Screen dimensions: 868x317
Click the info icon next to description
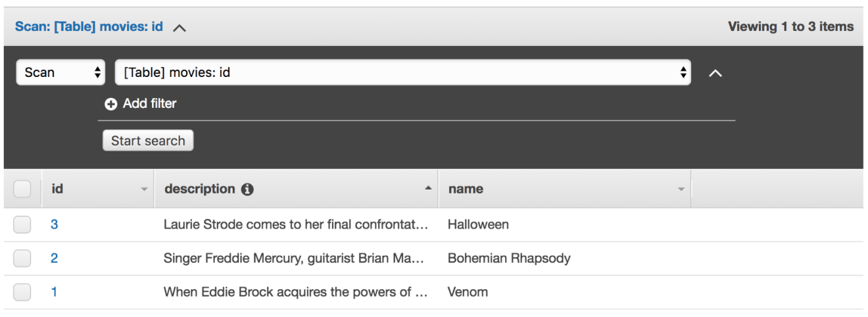(247, 189)
